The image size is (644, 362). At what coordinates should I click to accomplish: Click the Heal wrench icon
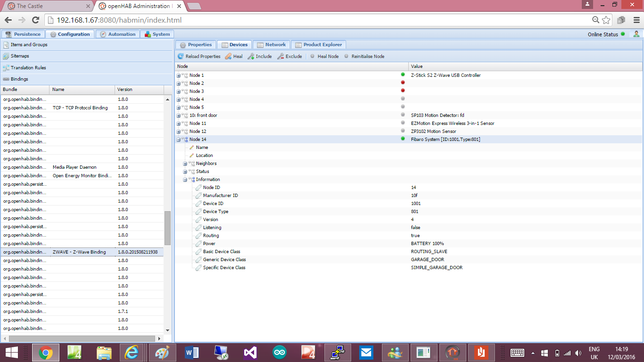click(x=228, y=57)
